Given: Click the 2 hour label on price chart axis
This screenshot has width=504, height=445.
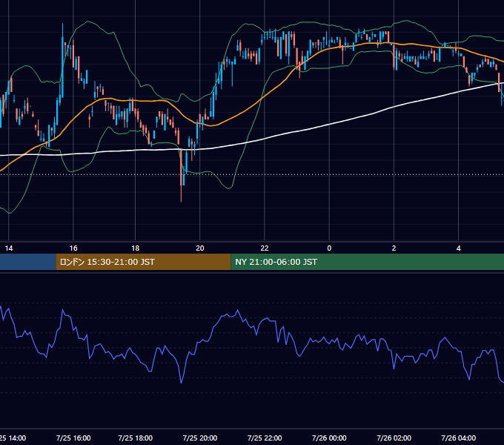Looking at the screenshot, I should pyautogui.click(x=394, y=248).
